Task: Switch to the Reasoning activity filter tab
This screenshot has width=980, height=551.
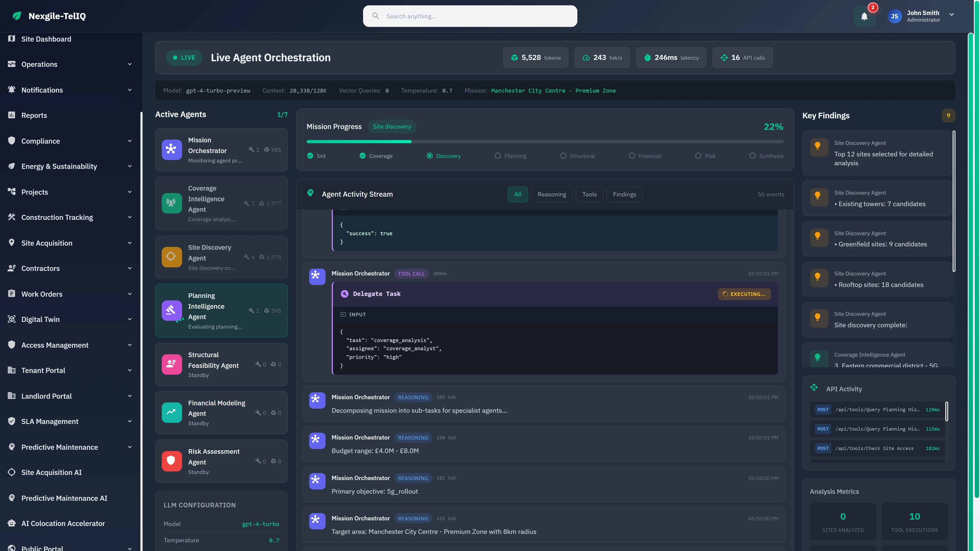Action: click(x=552, y=194)
